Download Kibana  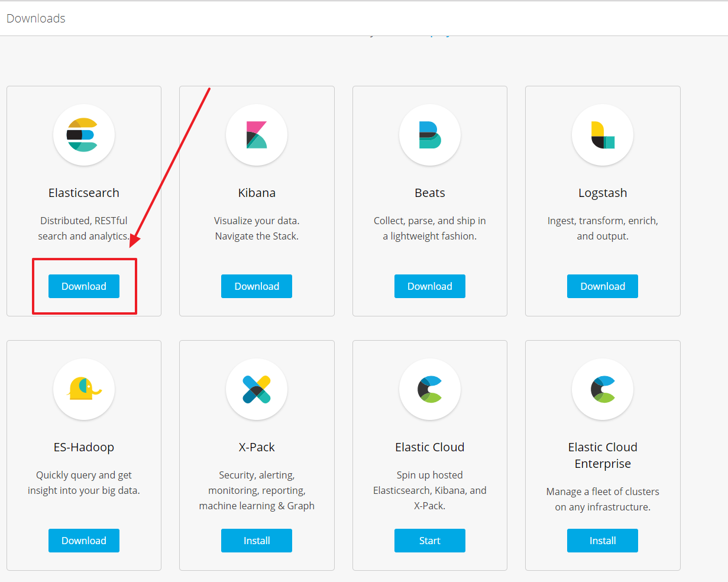[257, 286]
